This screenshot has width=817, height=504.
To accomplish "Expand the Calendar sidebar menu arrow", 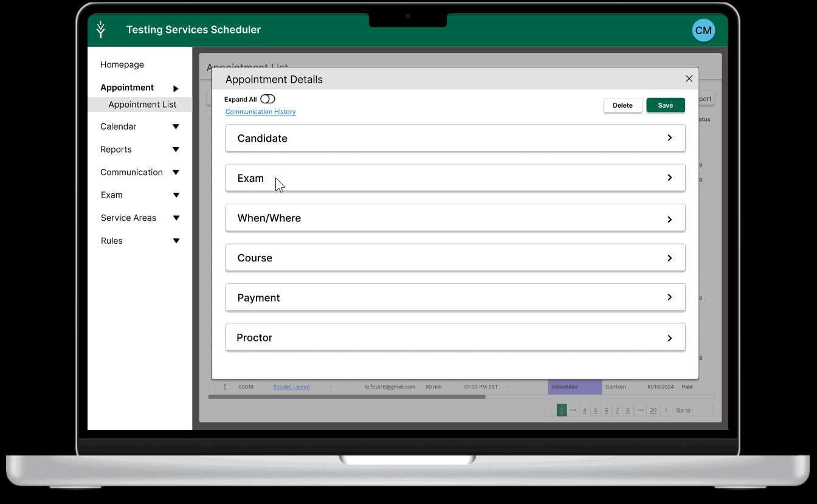I will (x=176, y=126).
